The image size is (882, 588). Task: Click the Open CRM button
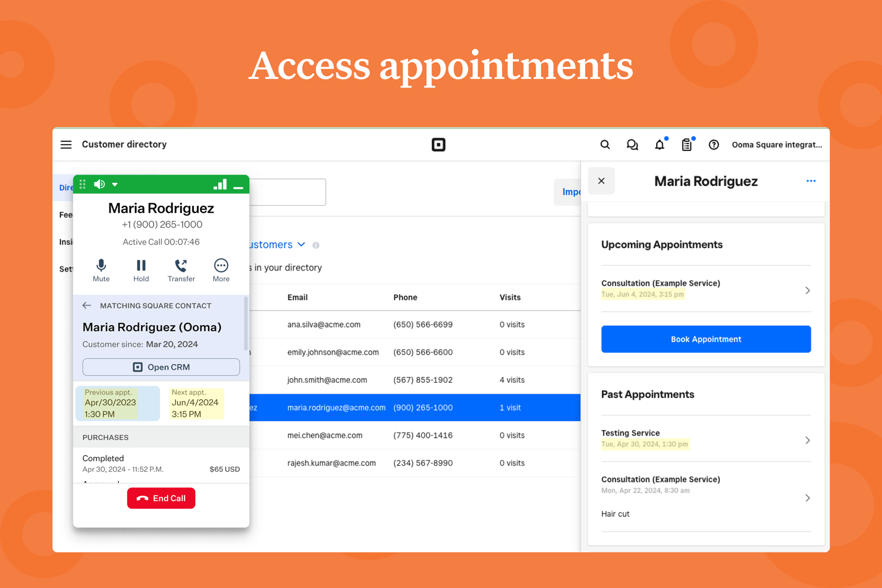click(x=161, y=367)
